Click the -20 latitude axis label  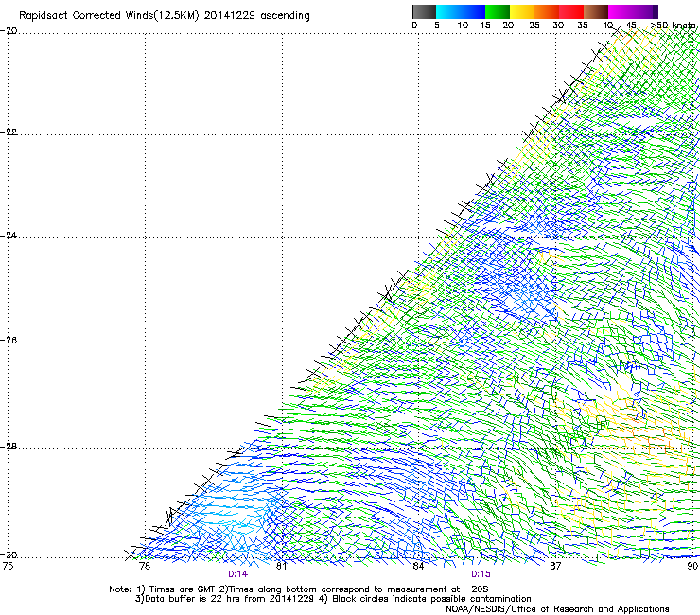click(x=9, y=31)
